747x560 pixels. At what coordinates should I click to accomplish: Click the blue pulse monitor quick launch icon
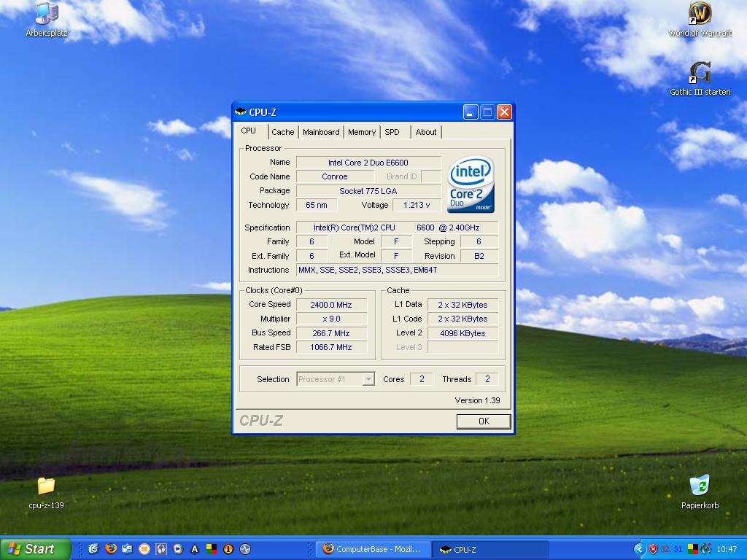tap(245, 549)
